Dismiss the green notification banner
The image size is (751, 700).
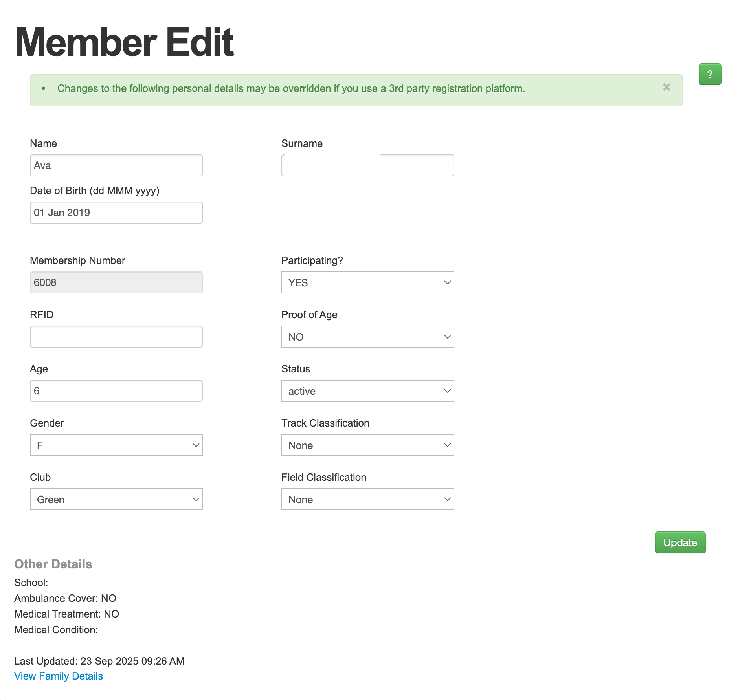tap(667, 87)
